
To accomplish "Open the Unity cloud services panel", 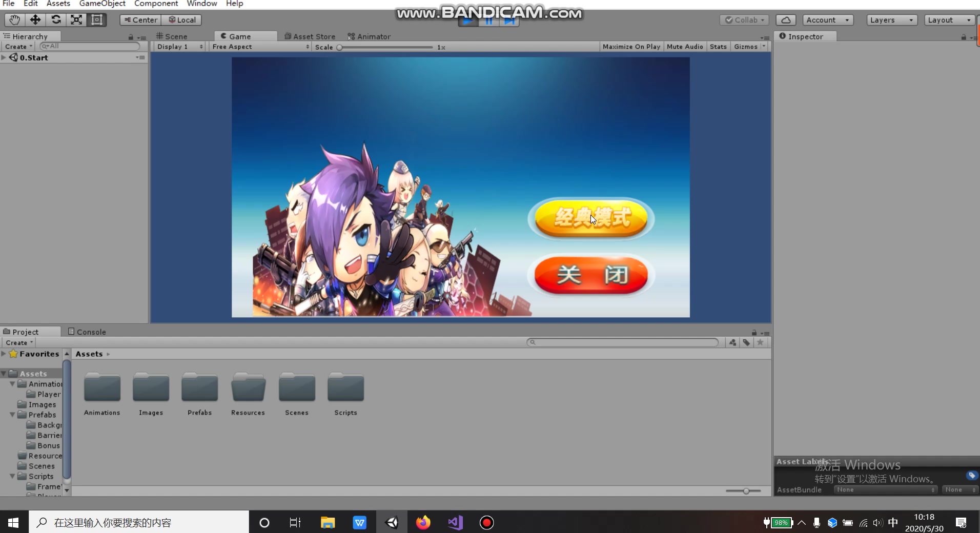I will (x=786, y=19).
